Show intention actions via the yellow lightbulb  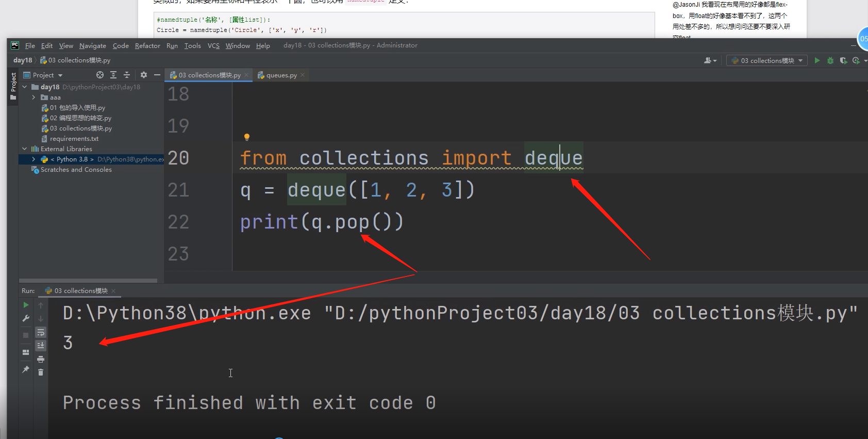pyautogui.click(x=247, y=137)
